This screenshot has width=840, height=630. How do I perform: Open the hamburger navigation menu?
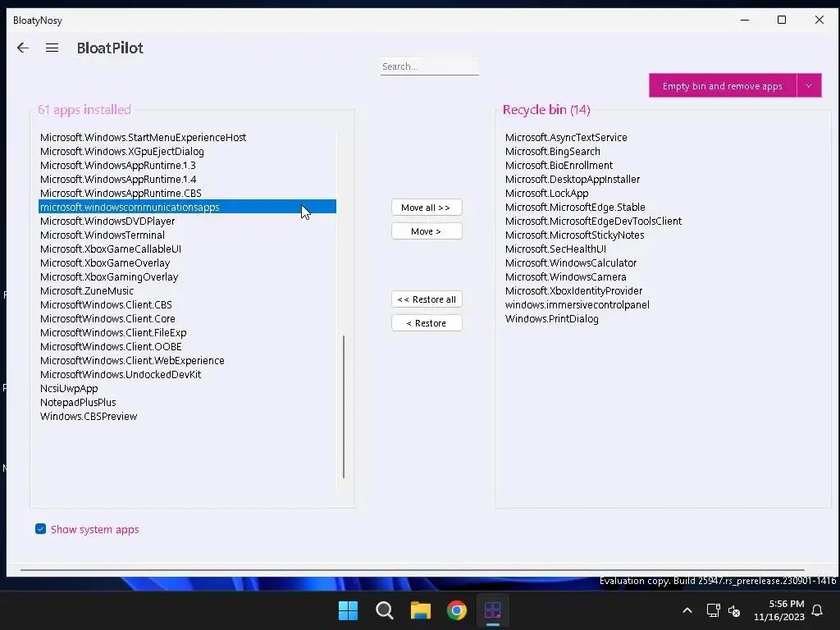click(52, 48)
